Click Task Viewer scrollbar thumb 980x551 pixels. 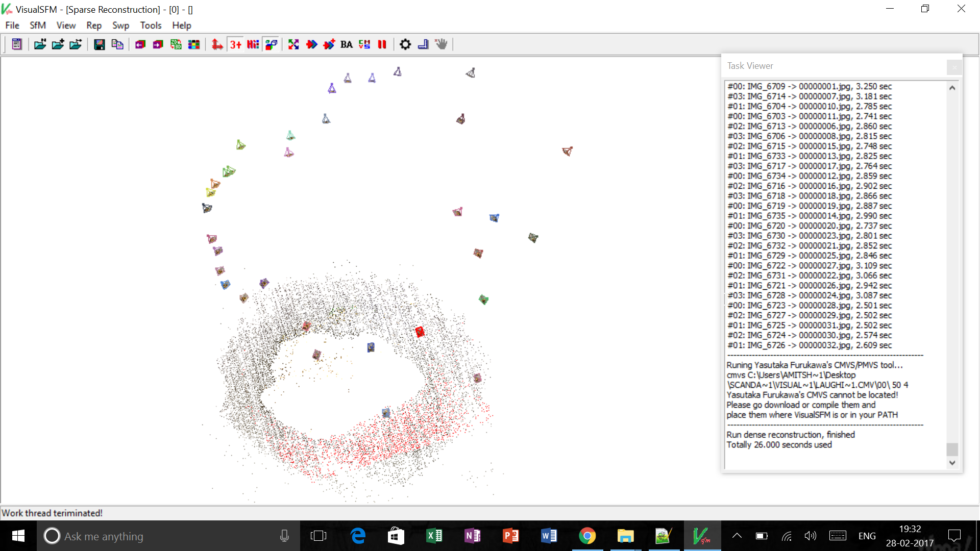click(x=952, y=449)
